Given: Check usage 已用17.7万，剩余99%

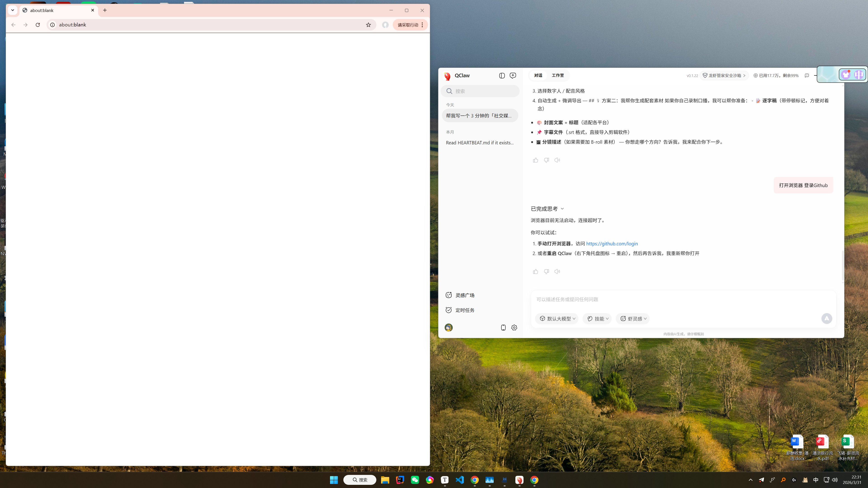Looking at the screenshot, I should point(776,75).
